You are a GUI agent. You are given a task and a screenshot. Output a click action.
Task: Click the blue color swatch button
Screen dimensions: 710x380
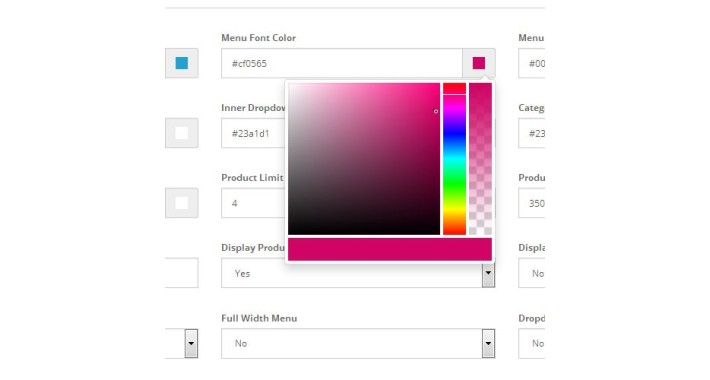[x=182, y=63]
